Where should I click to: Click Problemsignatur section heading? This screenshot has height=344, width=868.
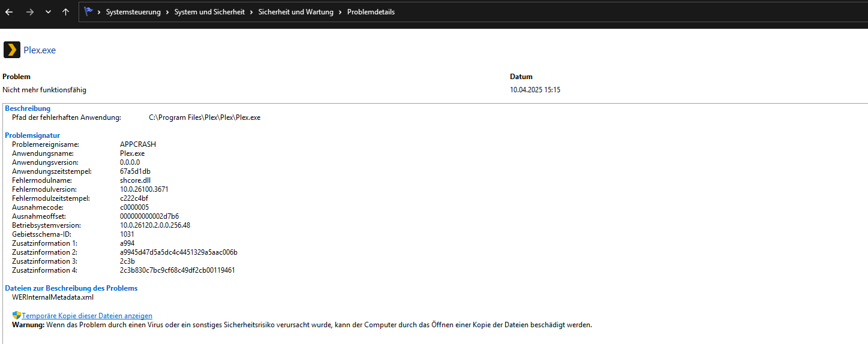(32, 135)
